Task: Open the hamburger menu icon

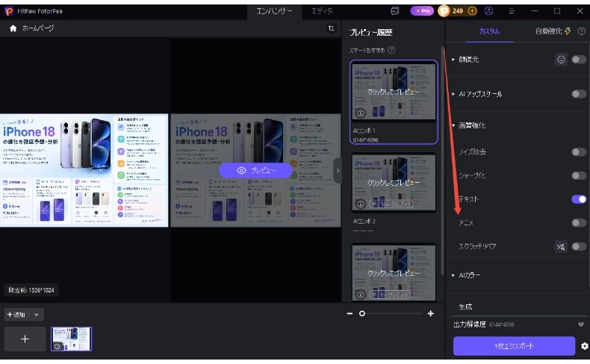Action: pyautogui.click(x=512, y=11)
